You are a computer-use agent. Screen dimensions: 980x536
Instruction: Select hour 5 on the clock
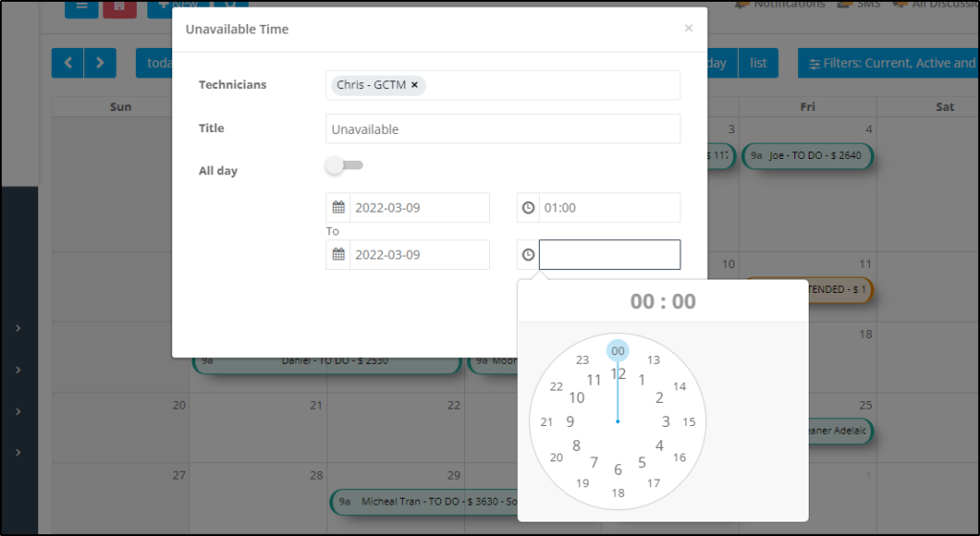tap(641, 462)
